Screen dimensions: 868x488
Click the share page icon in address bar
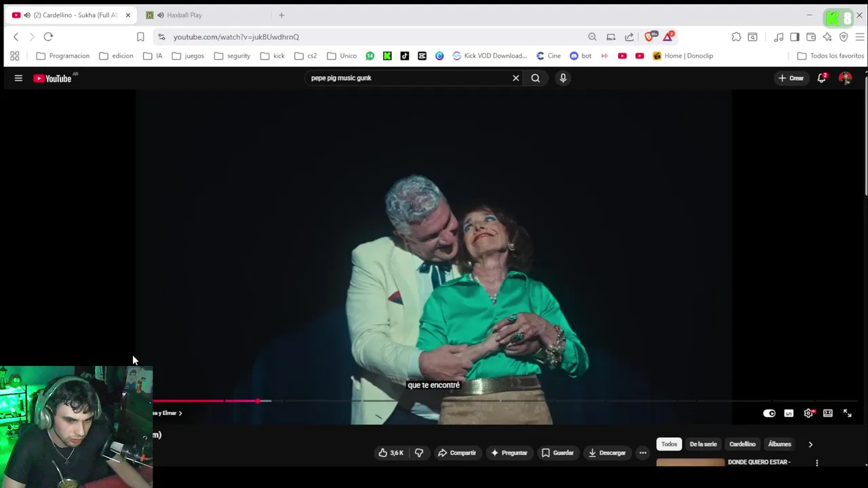[x=629, y=37]
